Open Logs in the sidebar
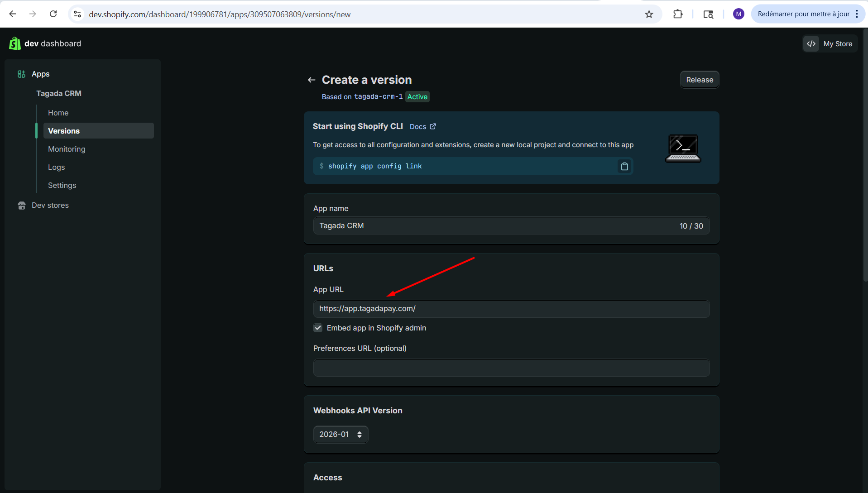 tap(57, 167)
